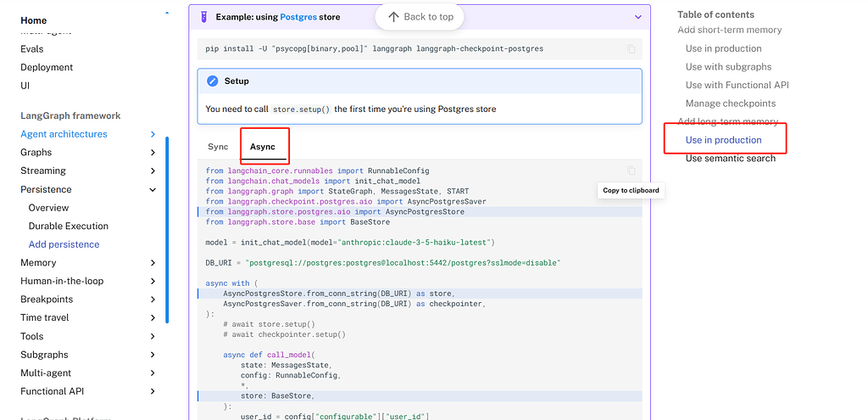Click the DB_URI connection string line
Image resolution: width=868 pixels, height=420 pixels.
point(383,263)
